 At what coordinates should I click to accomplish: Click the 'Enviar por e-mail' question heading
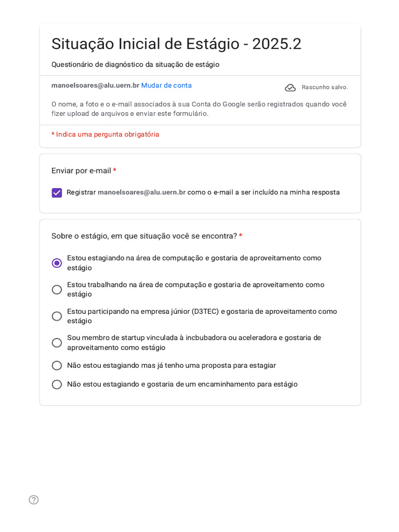pyautogui.click(x=81, y=170)
